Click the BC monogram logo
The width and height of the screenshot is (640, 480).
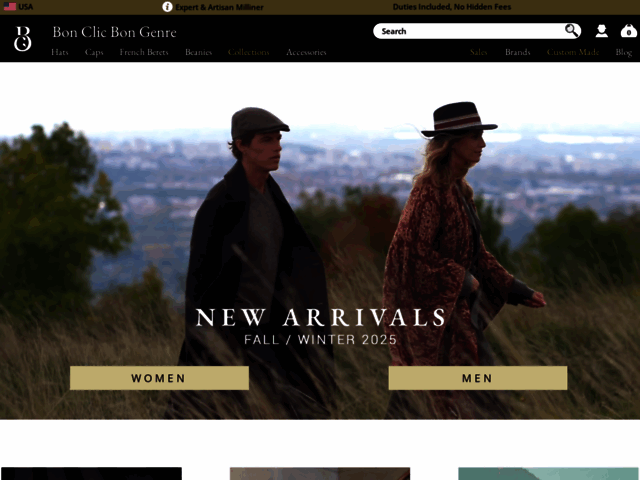click(22, 39)
